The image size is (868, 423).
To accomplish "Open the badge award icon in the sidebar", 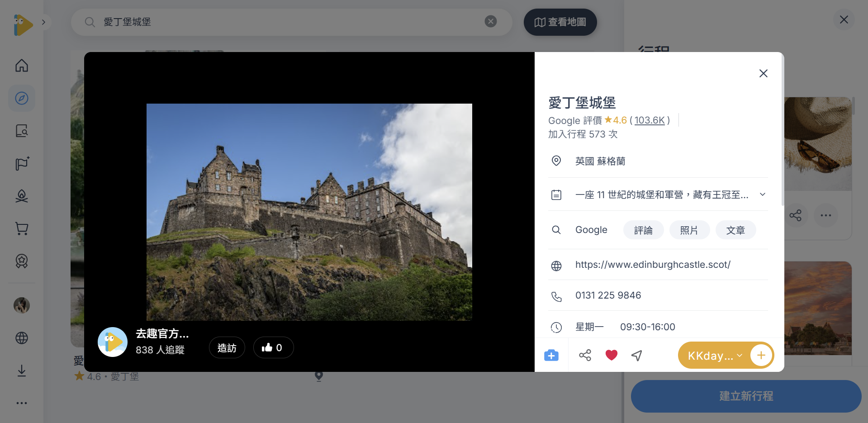I will [22, 261].
